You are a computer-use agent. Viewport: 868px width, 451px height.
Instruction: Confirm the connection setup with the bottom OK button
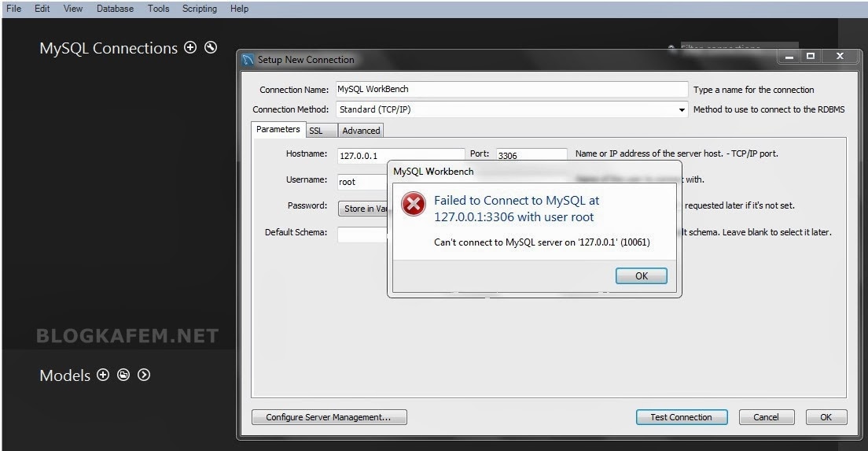click(826, 417)
